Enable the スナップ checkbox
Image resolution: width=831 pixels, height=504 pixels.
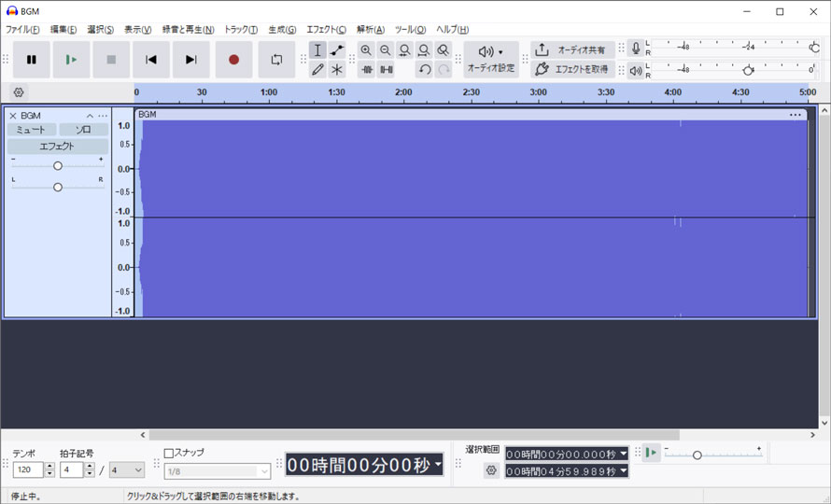[x=169, y=453]
